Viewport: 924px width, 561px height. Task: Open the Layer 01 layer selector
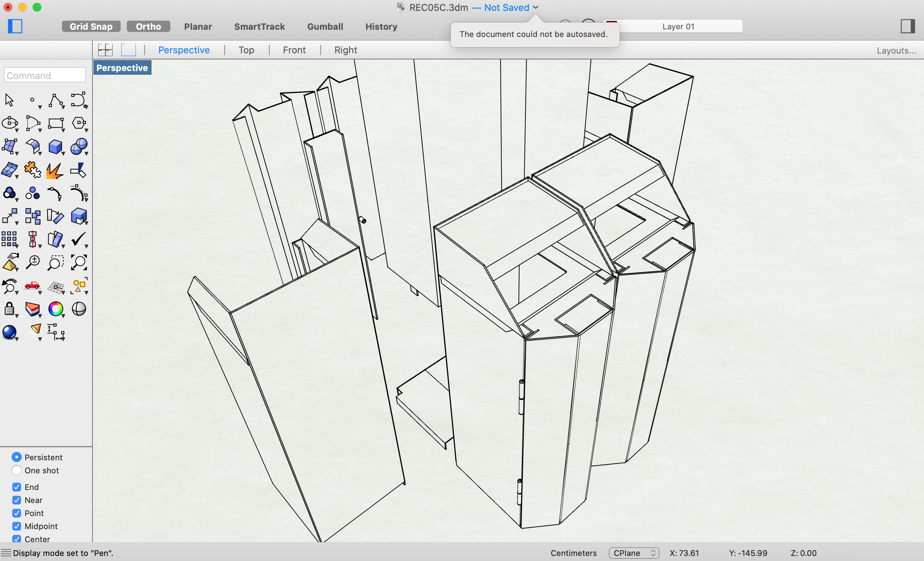tap(678, 26)
